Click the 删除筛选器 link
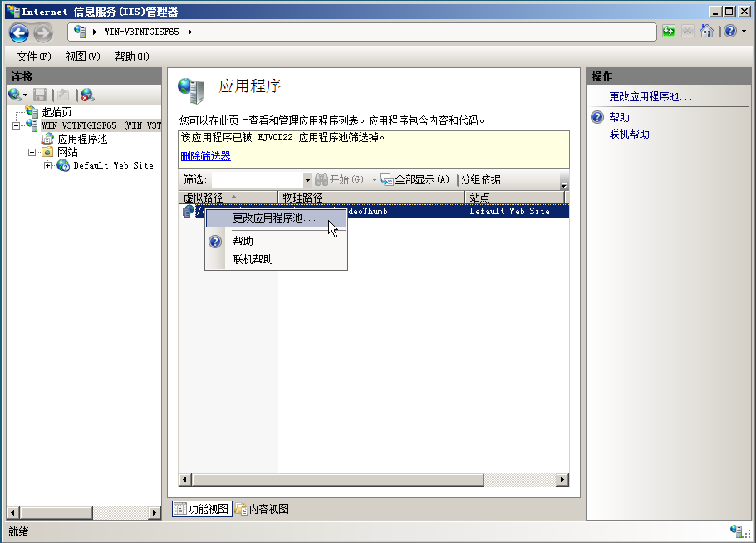 pos(205,156)
